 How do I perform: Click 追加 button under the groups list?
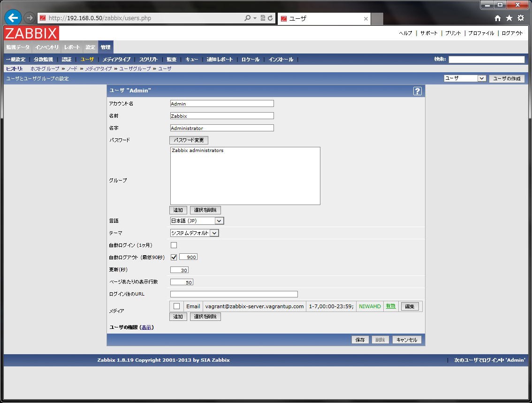point(178,210)
